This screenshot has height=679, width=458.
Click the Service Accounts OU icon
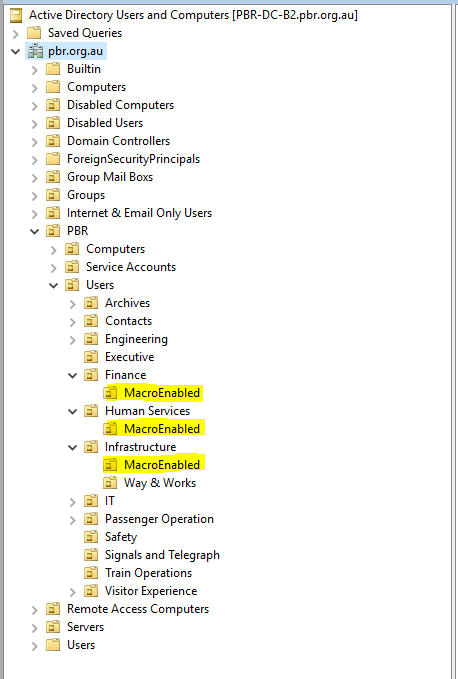pyautogui.click(x=72, y=267)
